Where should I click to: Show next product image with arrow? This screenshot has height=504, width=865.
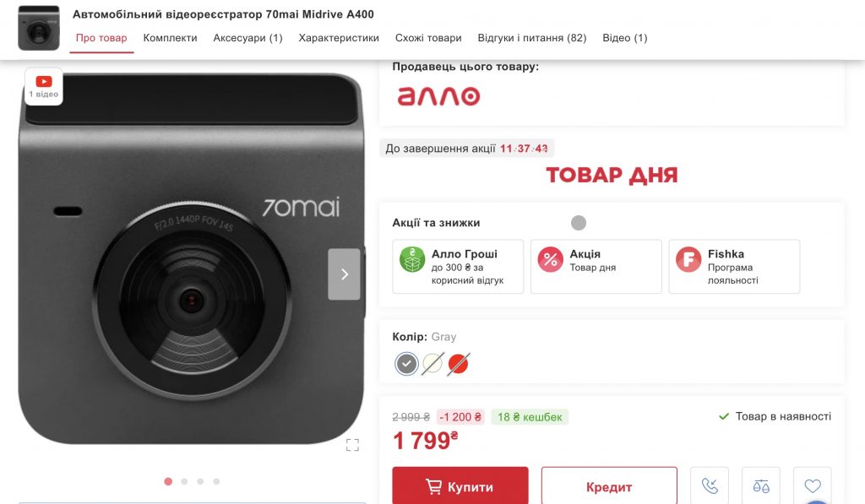345,274
